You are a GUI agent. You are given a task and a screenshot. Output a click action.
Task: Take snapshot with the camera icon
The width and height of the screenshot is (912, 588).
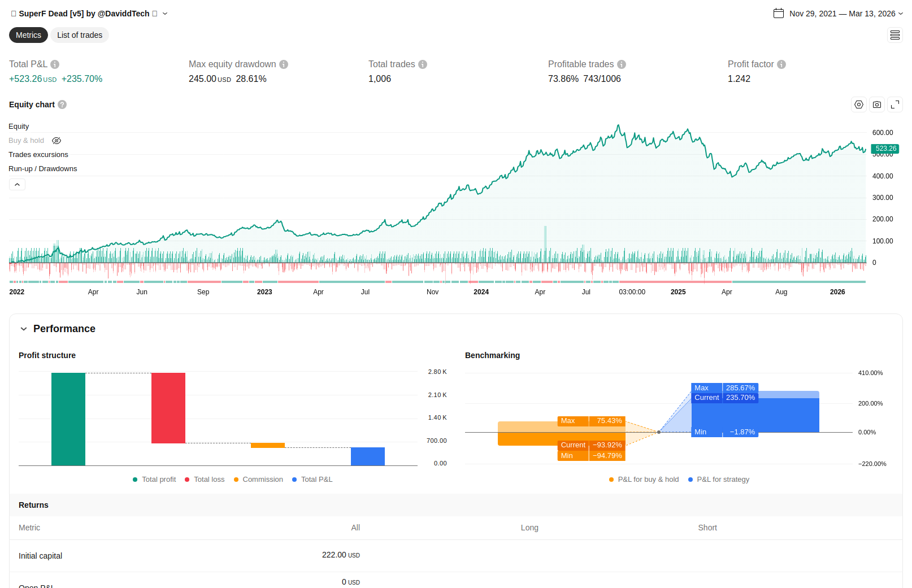(877, 104)
